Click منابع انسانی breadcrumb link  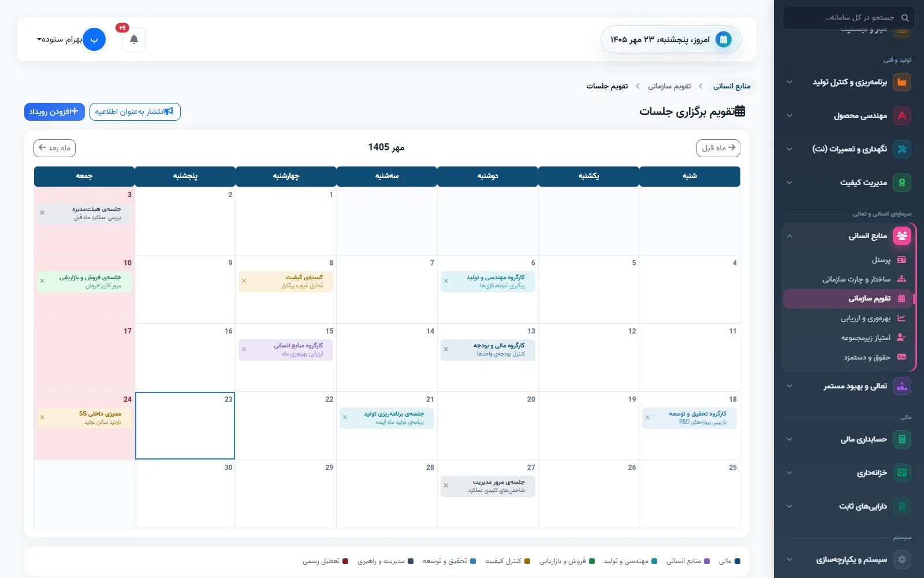click(x=732, y=86)
